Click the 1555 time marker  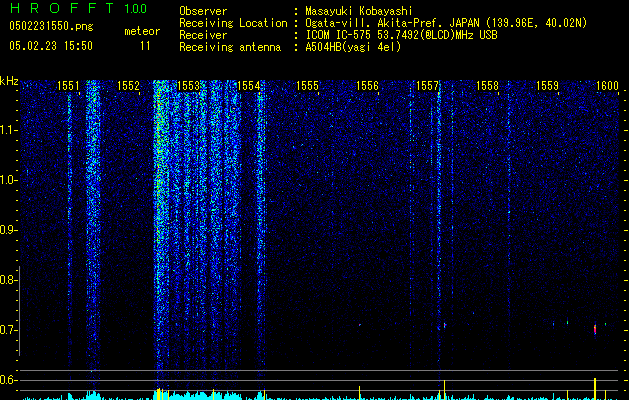(x=308, y=86)
